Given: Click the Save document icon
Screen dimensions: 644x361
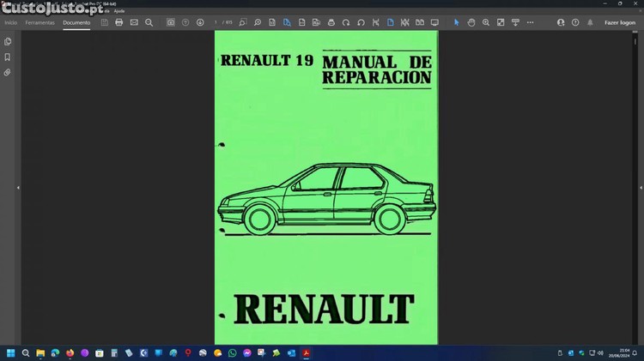Looking at the screenshot, I should 104,22.
